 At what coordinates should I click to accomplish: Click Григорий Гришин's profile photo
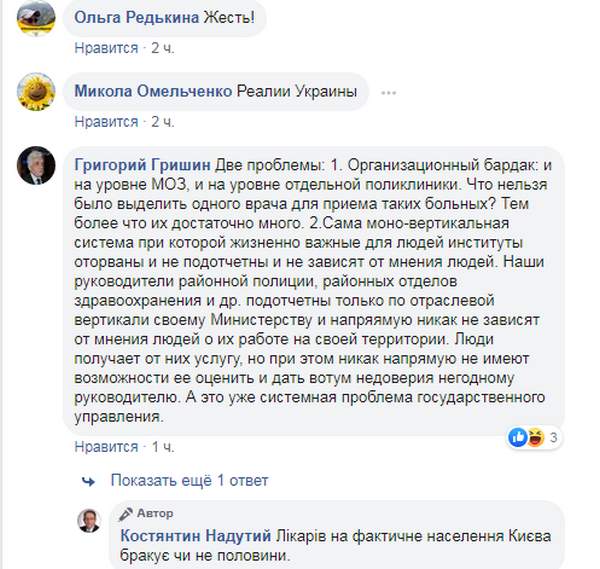click(36, 166)
